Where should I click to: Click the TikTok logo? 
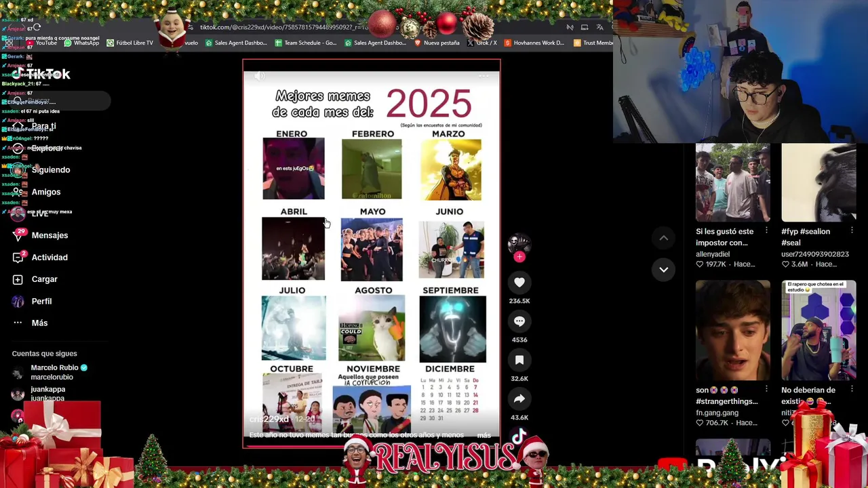[x=41, y=74]
